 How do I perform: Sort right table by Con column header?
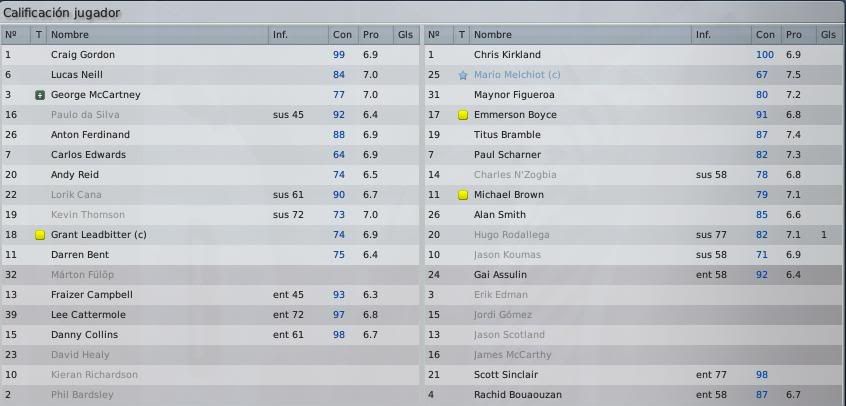765,35
